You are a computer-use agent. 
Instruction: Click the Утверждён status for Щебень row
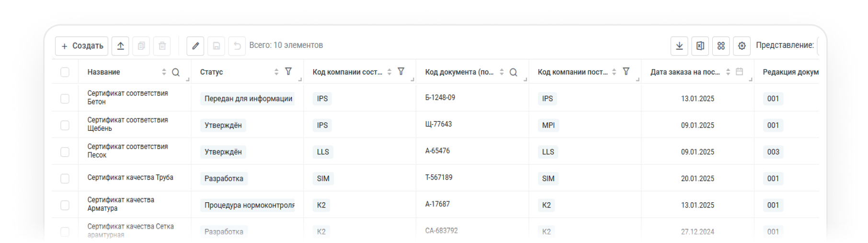[x=223, y=126]
